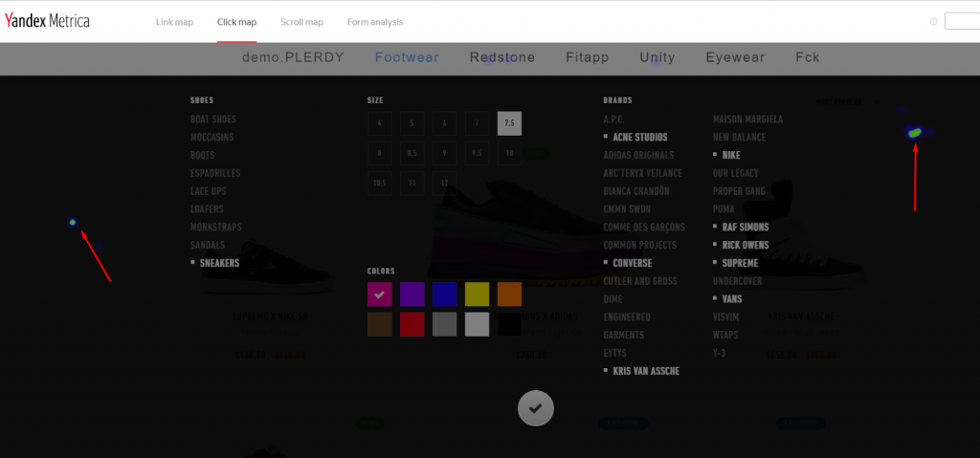Click the empty input field at top right
Screen dimensions: 980x458
coord(963,21)
